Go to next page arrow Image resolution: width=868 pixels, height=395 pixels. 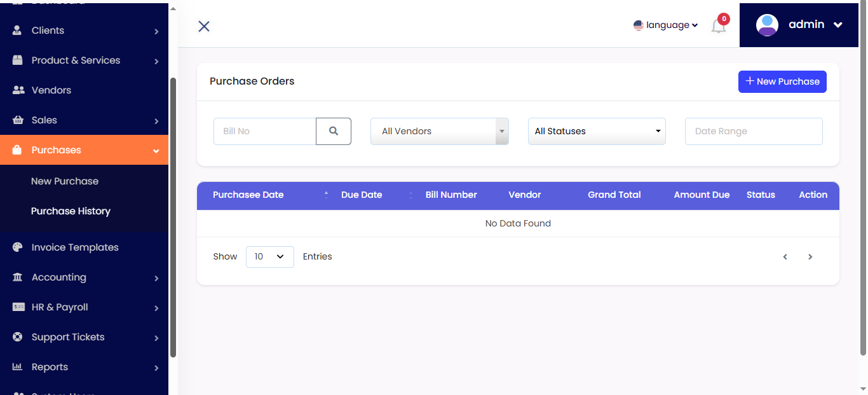click(x=810, y=257)
